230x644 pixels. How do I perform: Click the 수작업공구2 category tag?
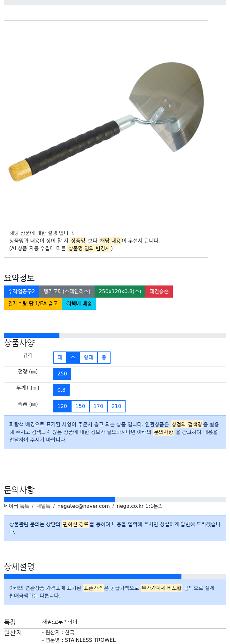[x=21, y=292]
